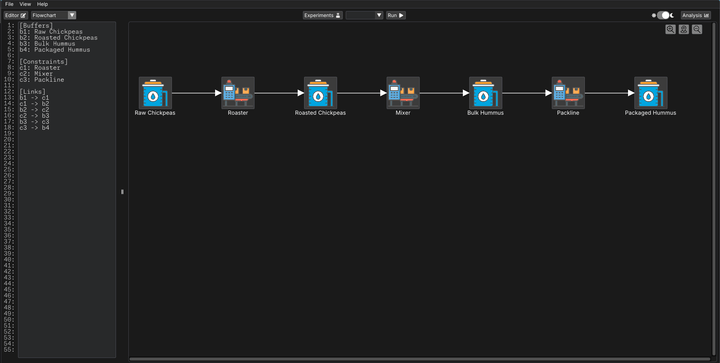Open the File menu
The image size is (720, 363).
pos(9,4)
